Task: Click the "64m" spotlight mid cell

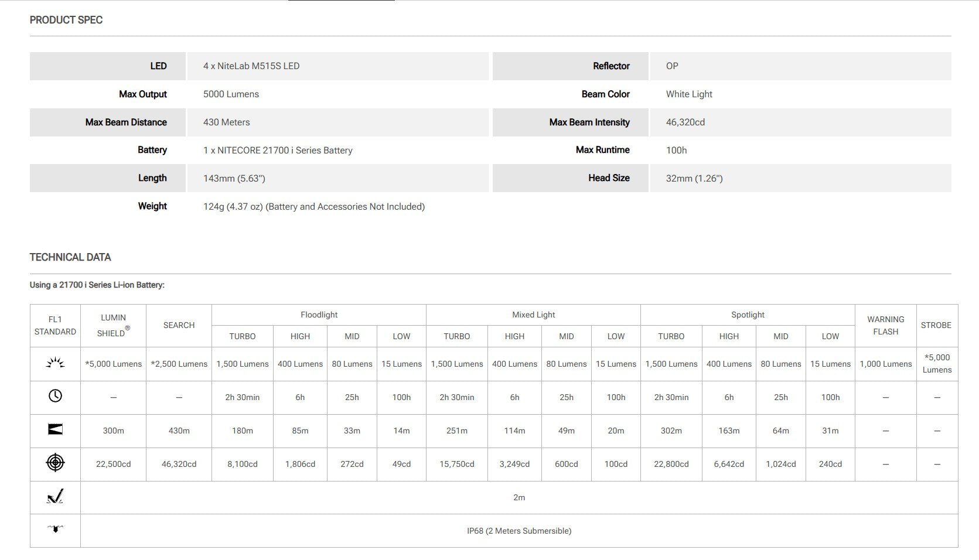Action: 780,431
